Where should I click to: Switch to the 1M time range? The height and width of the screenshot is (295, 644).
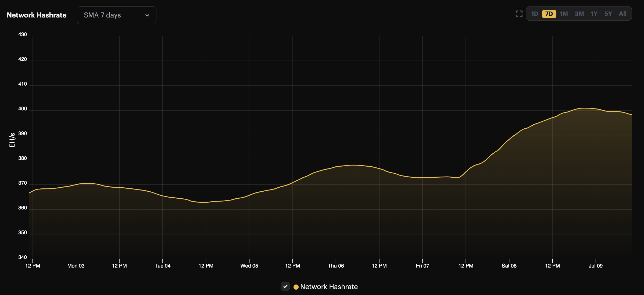564,13
